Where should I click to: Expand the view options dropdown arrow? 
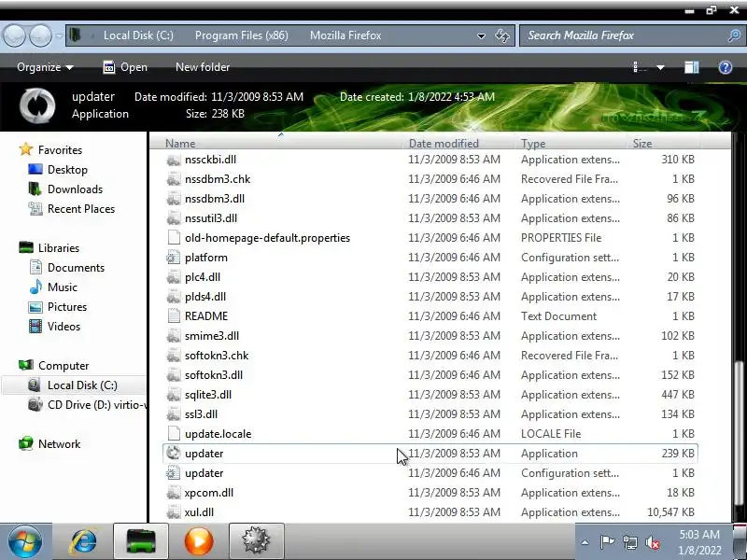(660, 67)
